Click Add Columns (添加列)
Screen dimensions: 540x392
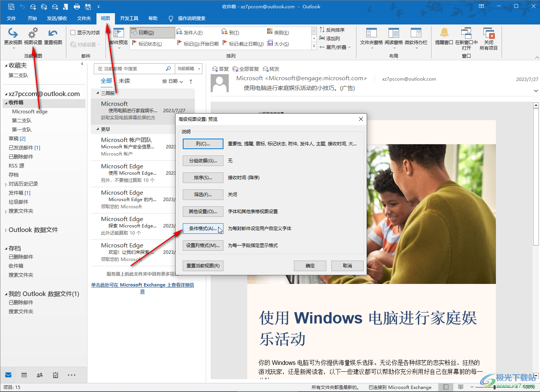(x=330, y=38)
